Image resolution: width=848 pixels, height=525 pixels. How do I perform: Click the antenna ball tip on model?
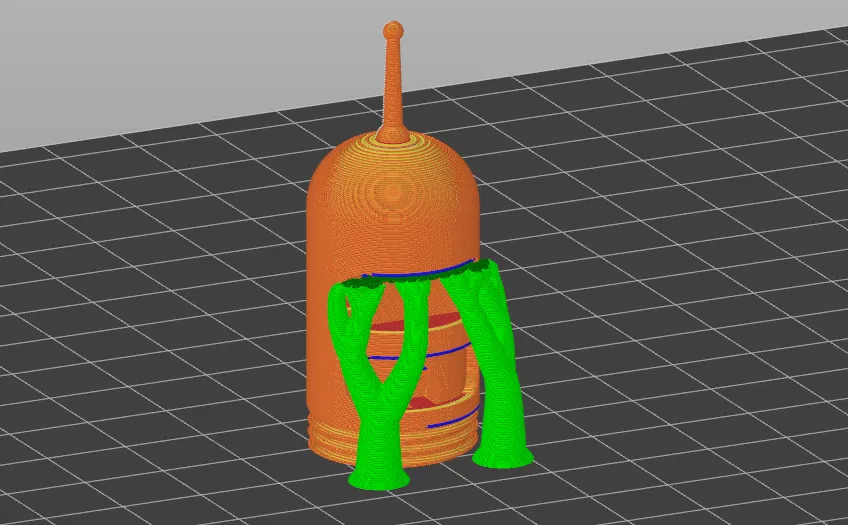pos(393,29)
